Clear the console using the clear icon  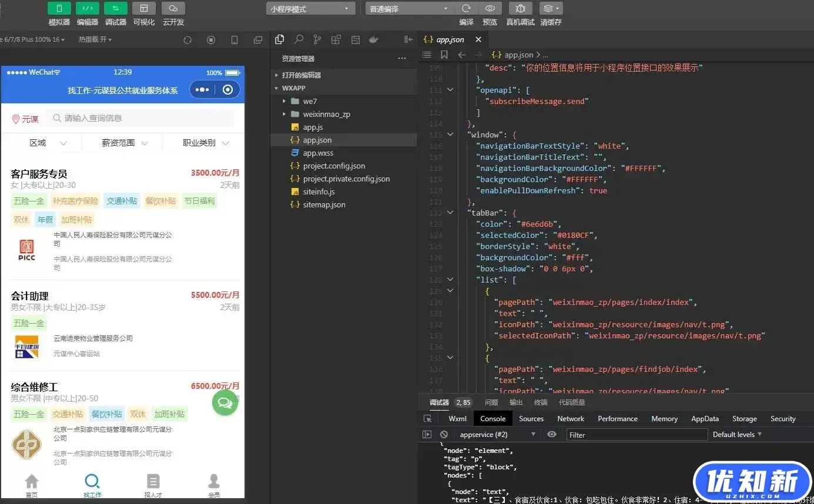pyautogui.click(x=444, y=435)
